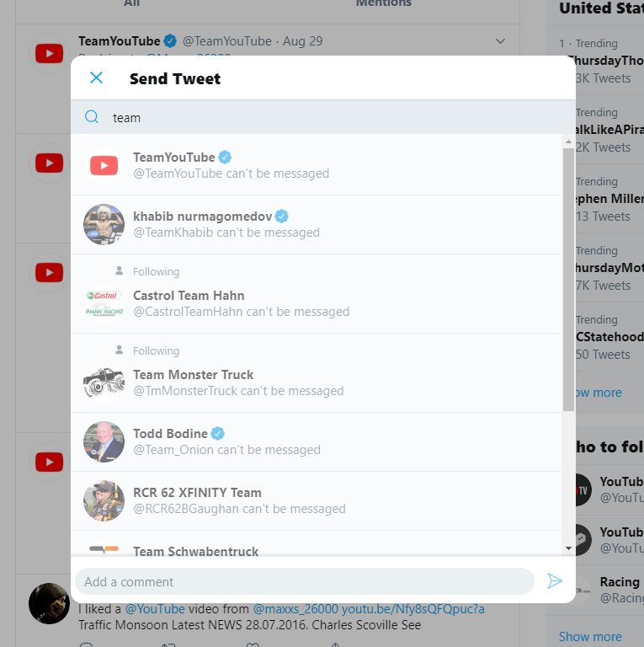Switch to All tab
644x647 pixels.
[x=131, y=3]
